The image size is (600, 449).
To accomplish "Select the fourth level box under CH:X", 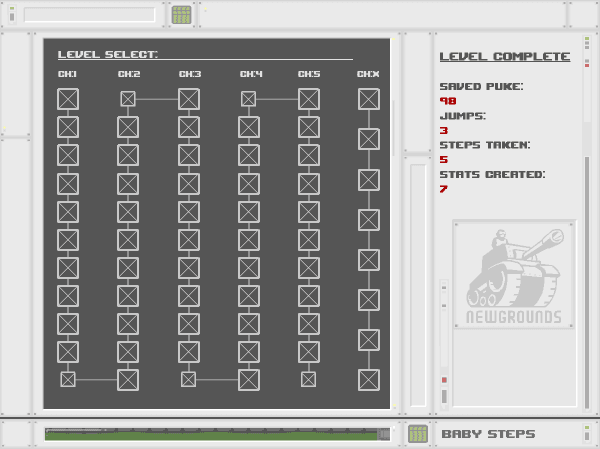I will [369, 220].
